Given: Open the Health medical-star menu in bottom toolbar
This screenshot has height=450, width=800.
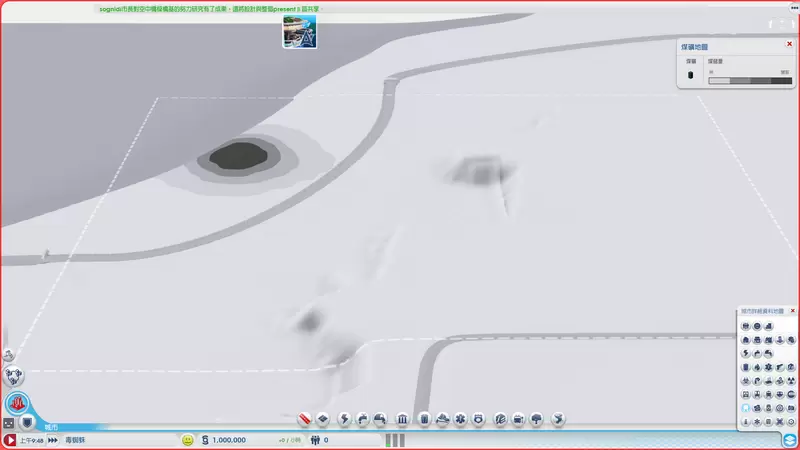Looking at the screenshot, I should (x=460, y=419).
